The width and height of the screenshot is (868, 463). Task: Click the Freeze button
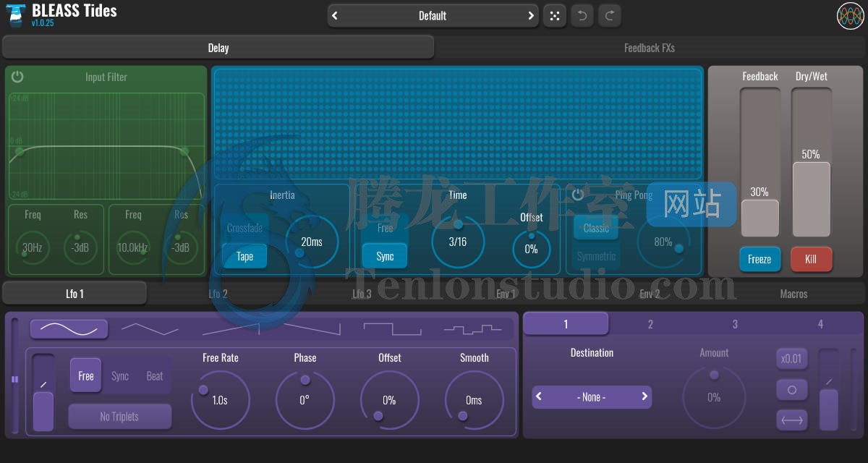759,259
